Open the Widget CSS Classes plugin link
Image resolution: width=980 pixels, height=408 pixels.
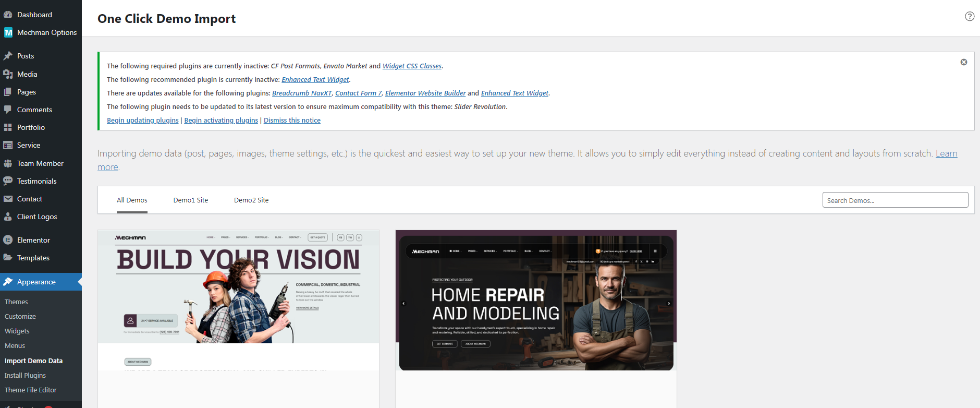click(x=412, y=66)
